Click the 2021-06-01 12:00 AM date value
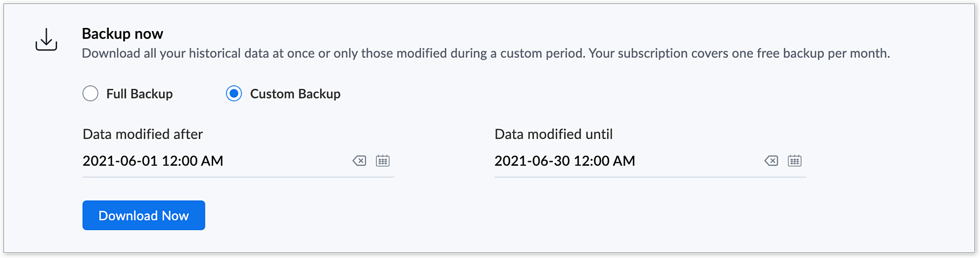Image resolution: width=980 pixels, height=258 pixels. click(153, 161)
